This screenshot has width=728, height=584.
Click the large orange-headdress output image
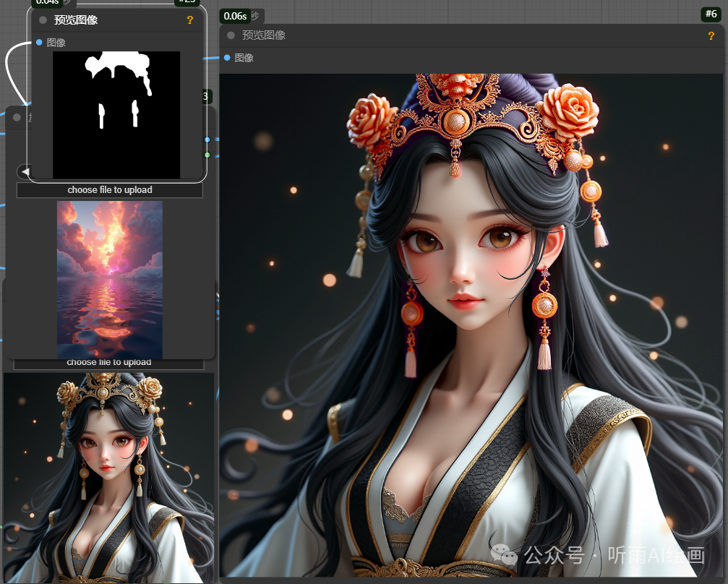[x=471, y=325]
